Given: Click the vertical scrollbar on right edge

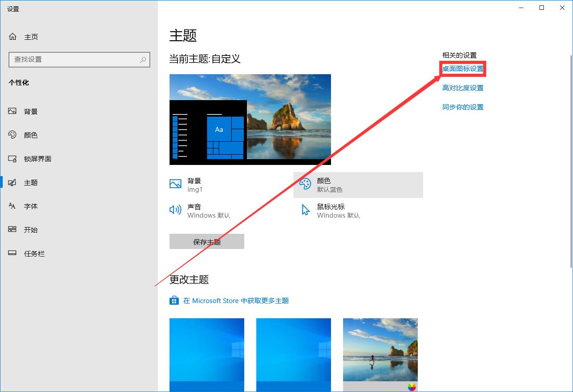Looking at the screenshot, I should [571, 161].
